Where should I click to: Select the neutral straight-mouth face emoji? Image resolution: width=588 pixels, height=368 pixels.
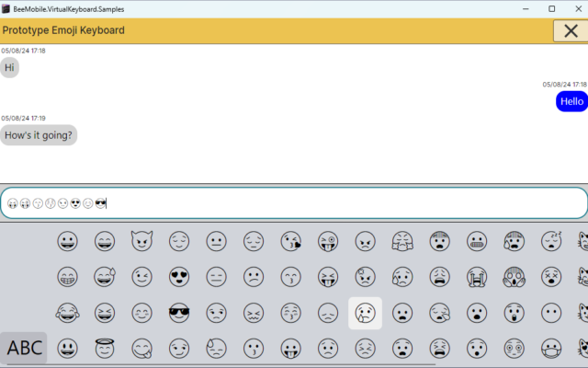coord(217,241)
